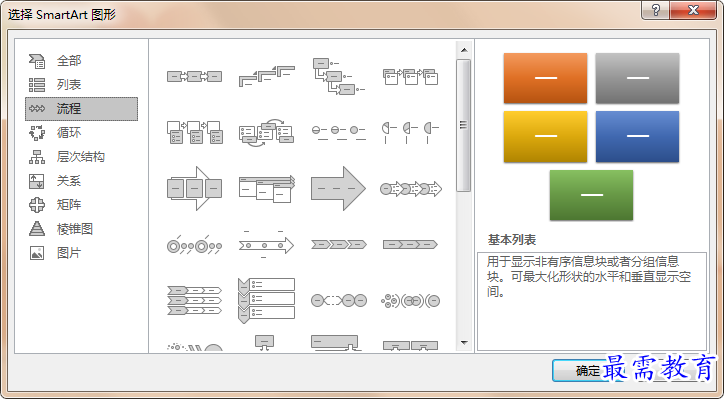Choose the basic timeline layout with three full circles and dashes
724x399 pixels.
338,133
